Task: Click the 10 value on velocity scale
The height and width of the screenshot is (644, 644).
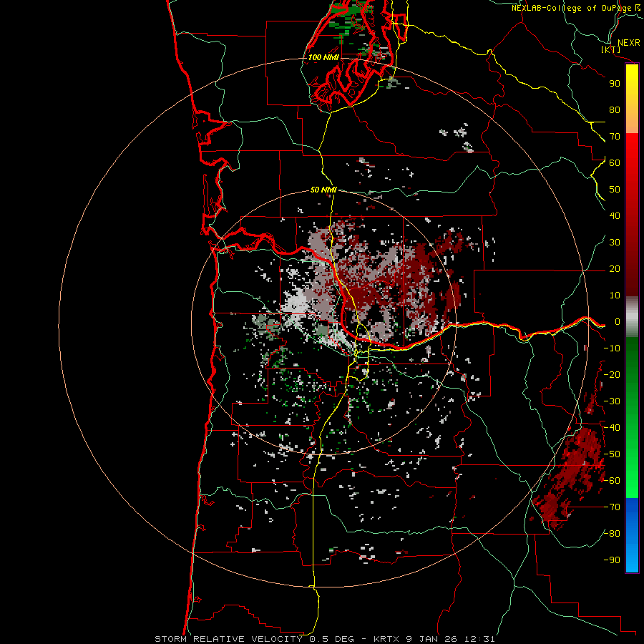Action: (x=615, y=296)
